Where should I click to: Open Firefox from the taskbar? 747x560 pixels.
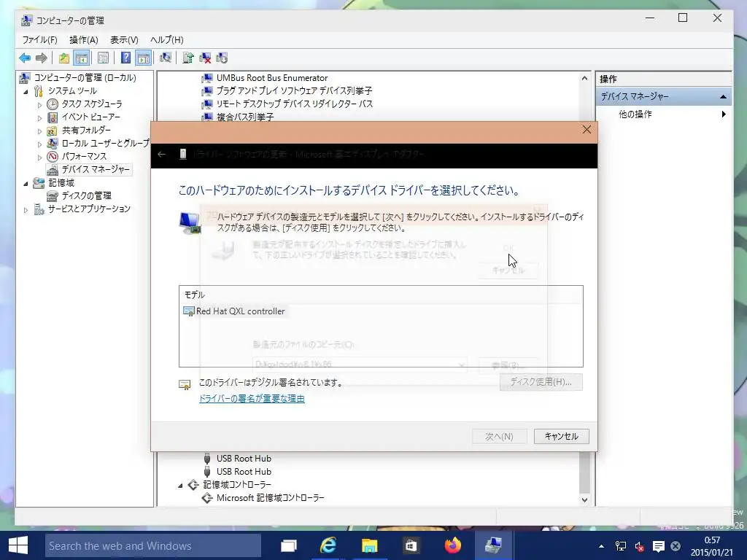452,545
